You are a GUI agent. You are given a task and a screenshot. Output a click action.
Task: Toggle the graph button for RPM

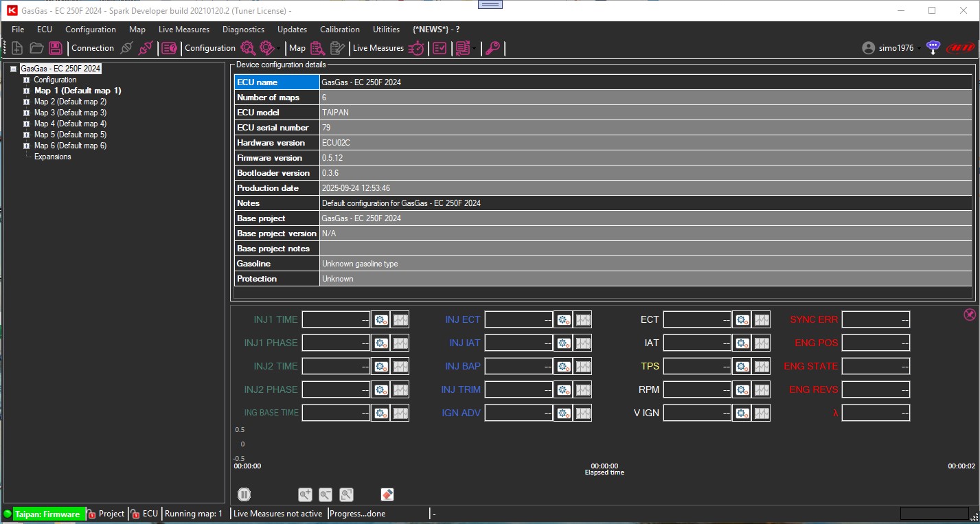point(762,389)
